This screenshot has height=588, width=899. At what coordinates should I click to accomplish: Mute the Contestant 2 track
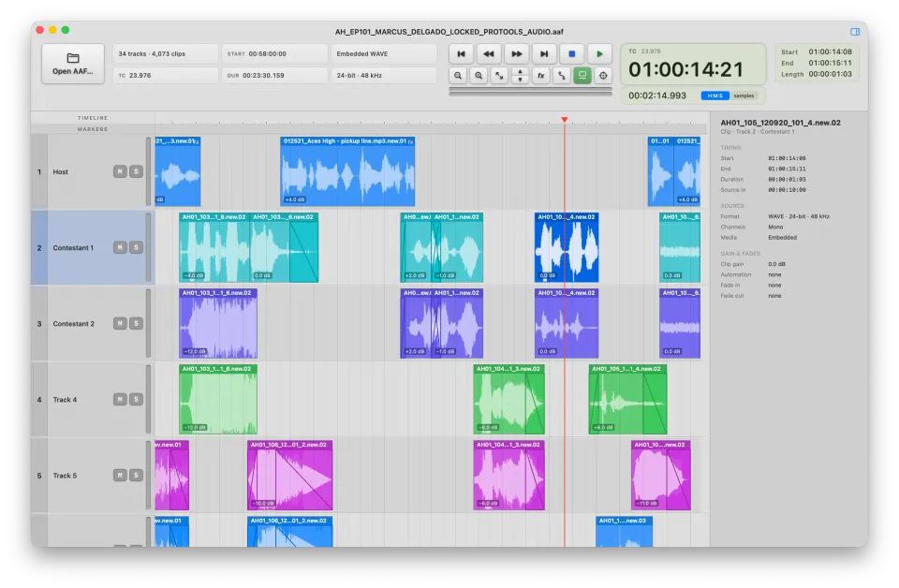click(x=120, y=323)
